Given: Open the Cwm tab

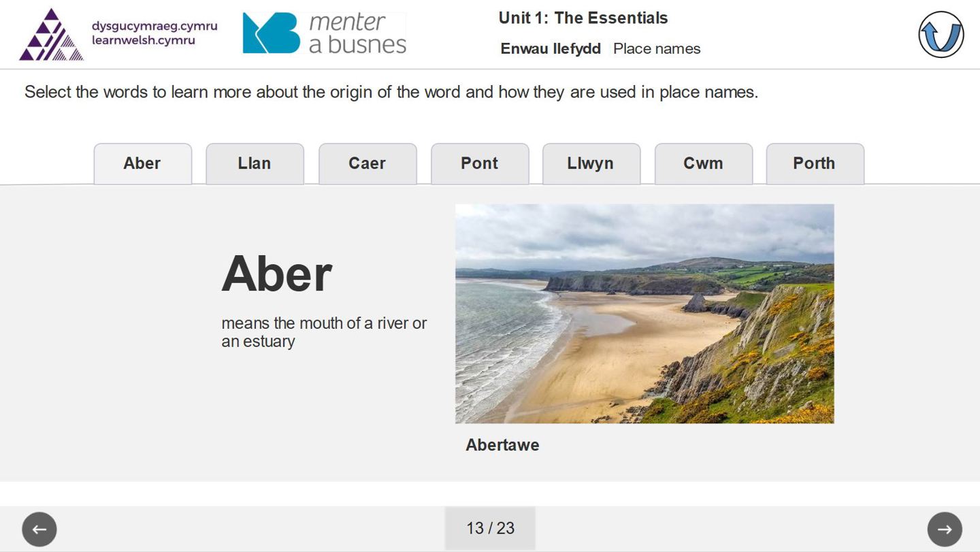Looking at the screenshot, I should coord(703,163).
